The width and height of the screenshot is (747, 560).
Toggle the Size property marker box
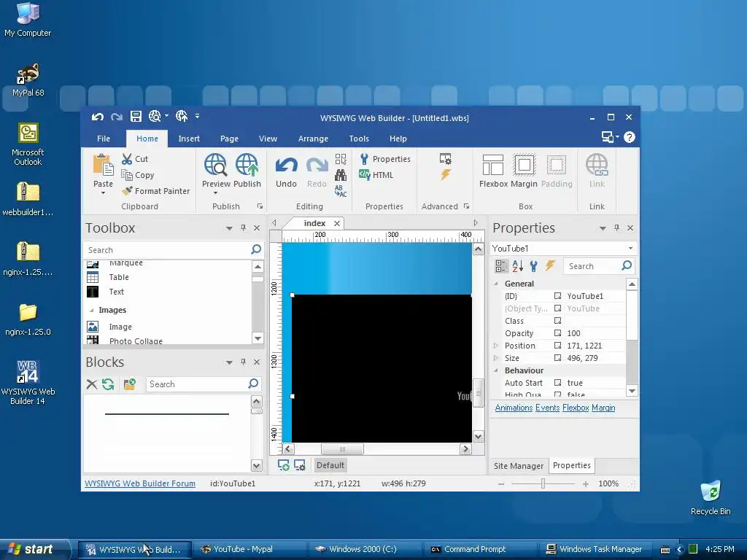[x=557, y=358]
